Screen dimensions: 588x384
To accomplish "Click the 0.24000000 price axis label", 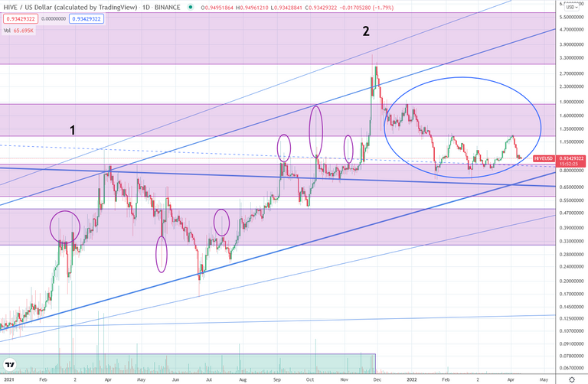I will click(571, 267).
